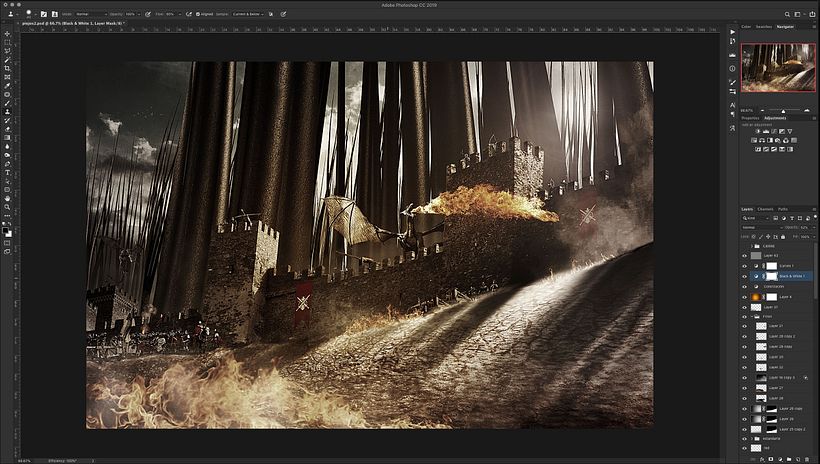This screenshot has width=820, height=464.
Task: Click delete layer trash icon
Action: click(807, 459)
